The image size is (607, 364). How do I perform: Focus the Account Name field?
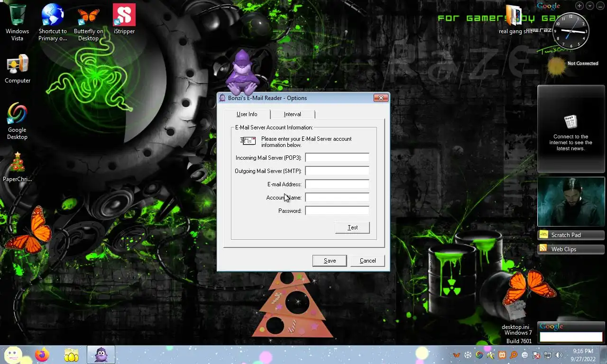(337, 197)
